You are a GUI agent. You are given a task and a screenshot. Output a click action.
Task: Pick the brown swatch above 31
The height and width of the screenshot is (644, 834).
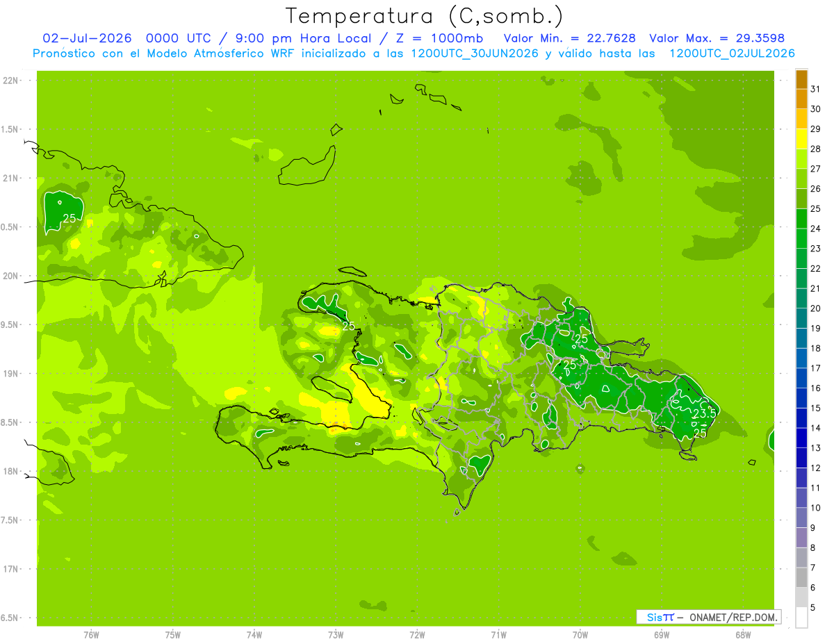click(x=801, y=79)
